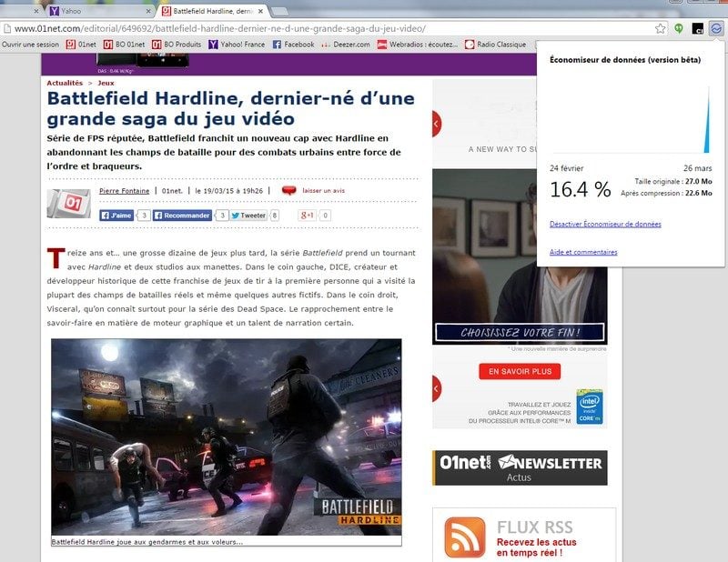The height and width of the screenshot is (562, 728).
Task: Open the green Hangouts extension icon
Action: [679, 29]
